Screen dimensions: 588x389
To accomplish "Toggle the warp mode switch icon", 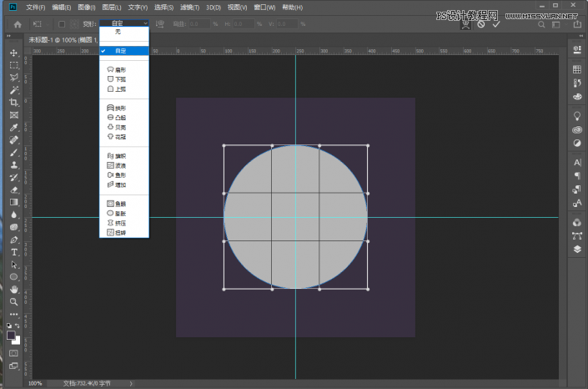I will click(x=466, y=24).
